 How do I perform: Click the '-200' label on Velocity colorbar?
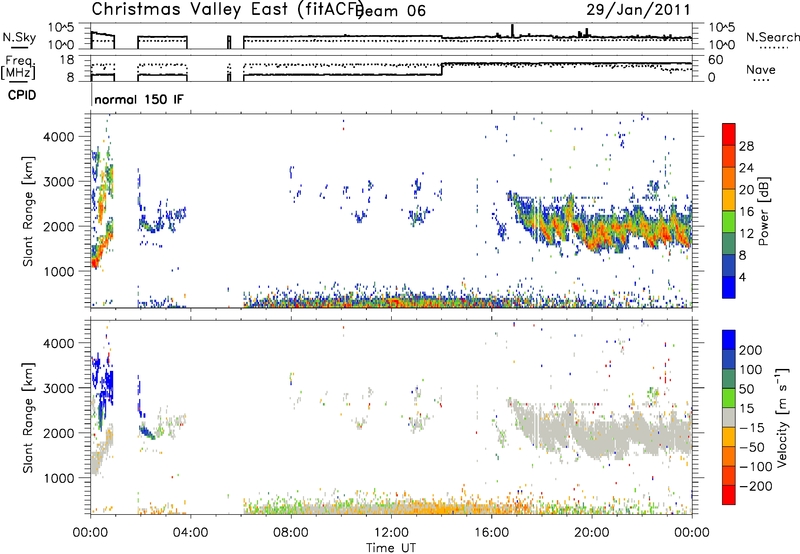point(756,486)
